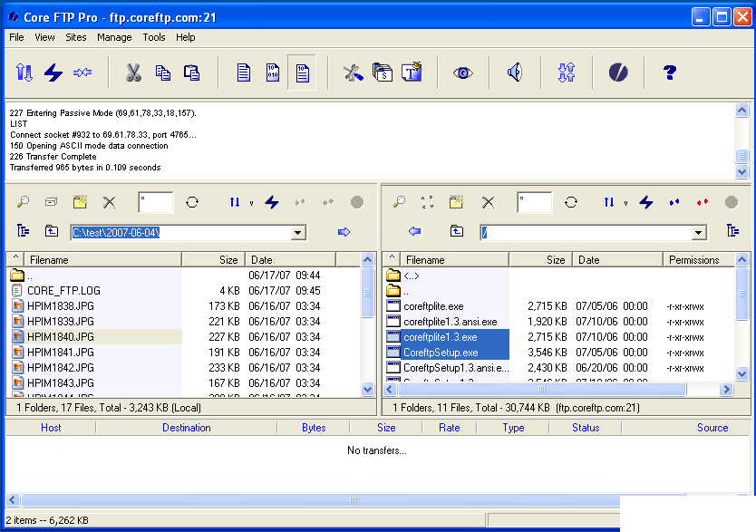
Task: Expand local transfer mode small arrow dropdown
Action: (251, 203)
